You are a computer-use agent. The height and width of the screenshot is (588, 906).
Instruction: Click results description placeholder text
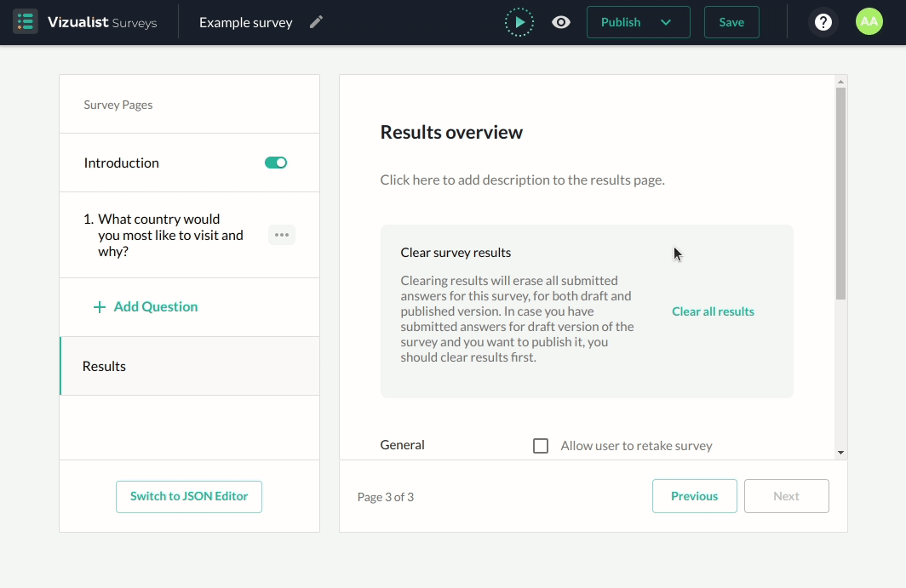(x=522, y=180)
